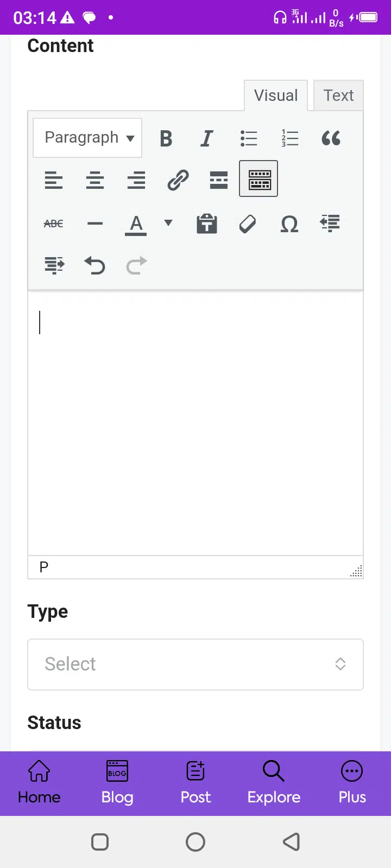Screen dimensions: 391x868
Task: Open Explore from the bottom bar
Action: [x=274, y=783]
